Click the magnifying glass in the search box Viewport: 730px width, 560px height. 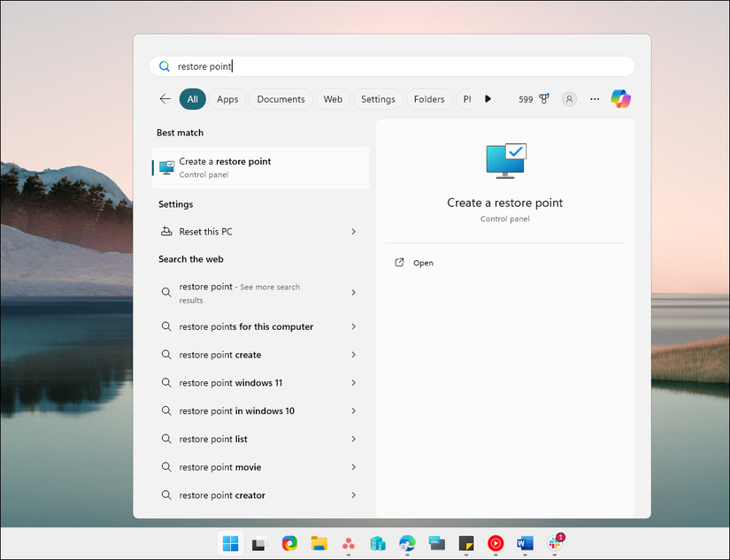165,65
